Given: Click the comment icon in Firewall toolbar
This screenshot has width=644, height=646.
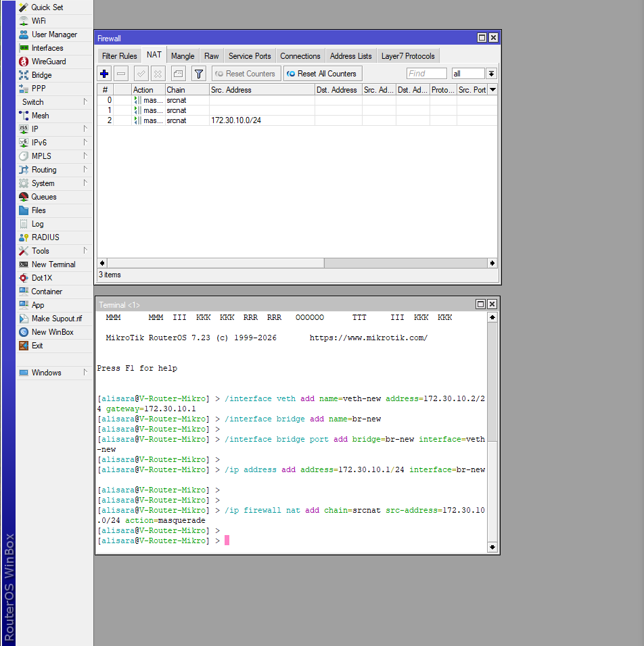Looking at the screenshot, I should coord(179,74).
